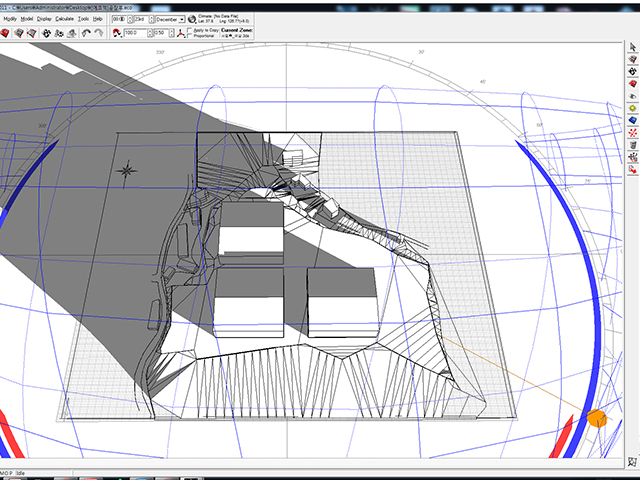Click the Idle status bar text
640x480 pixels.
click(x=20, y=473)
